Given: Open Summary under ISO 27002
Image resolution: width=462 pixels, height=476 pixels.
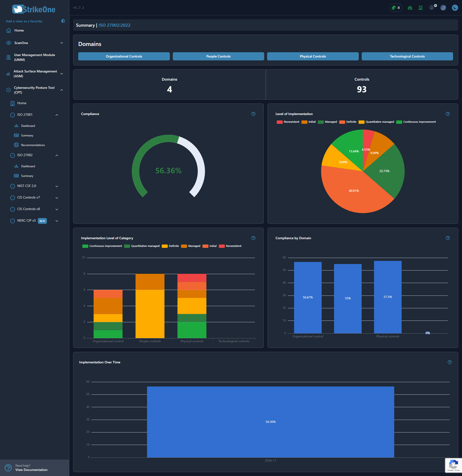Looking at the screenshot, I should click(x=27, y=176).
